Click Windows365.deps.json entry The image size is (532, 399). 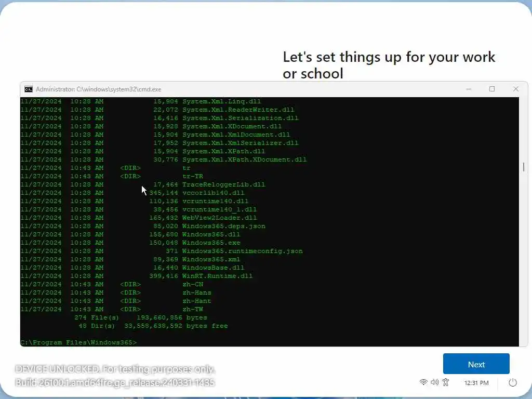[x=223, y=226]
